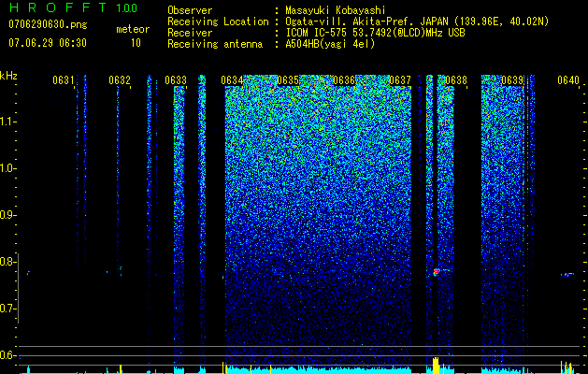The image size is (588, 374).
Task: Click the red meteor echo near 0638
Action: [x=436, y=272]
